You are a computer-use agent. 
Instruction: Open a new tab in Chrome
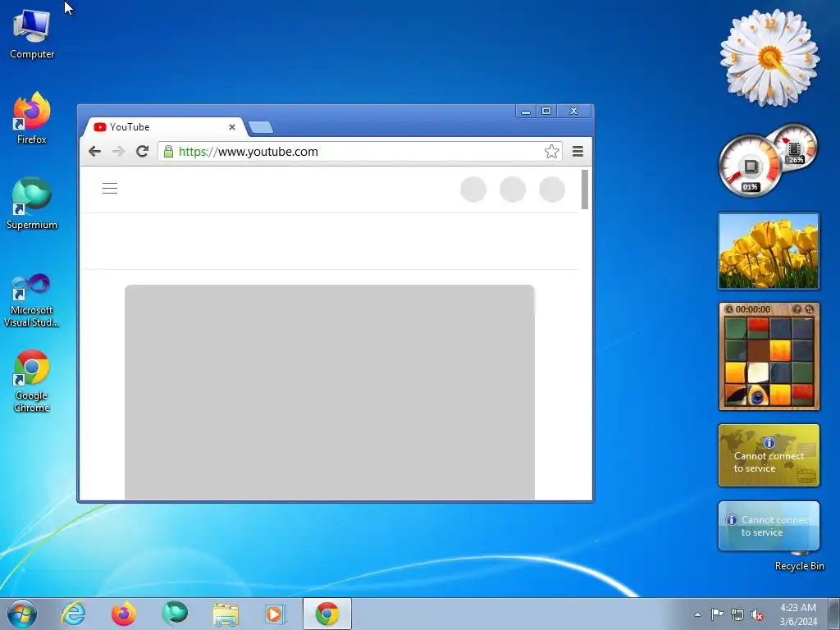pos(261,127)
